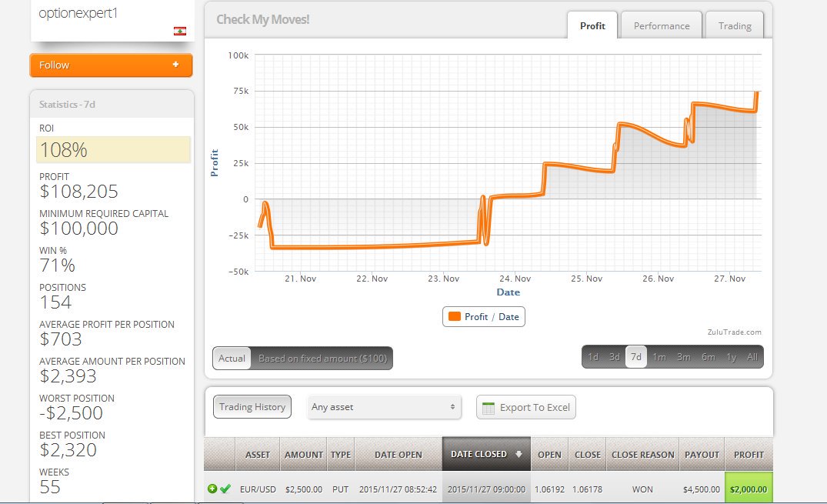
Task: Click the $108,205 profit value
Action: click(78, 191)
